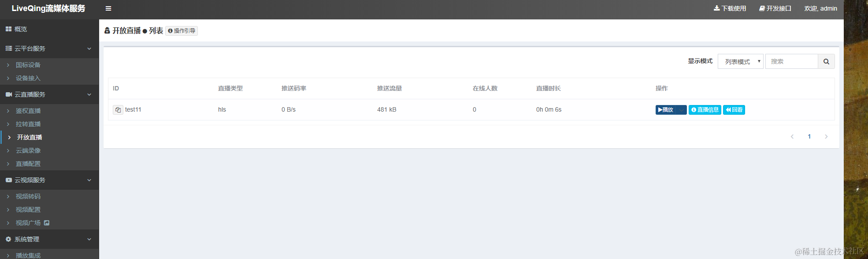The width and height of the screenshot is (868, 259).
Task: Click the 0h 0m 6s duration value
Action: (549, 109)
